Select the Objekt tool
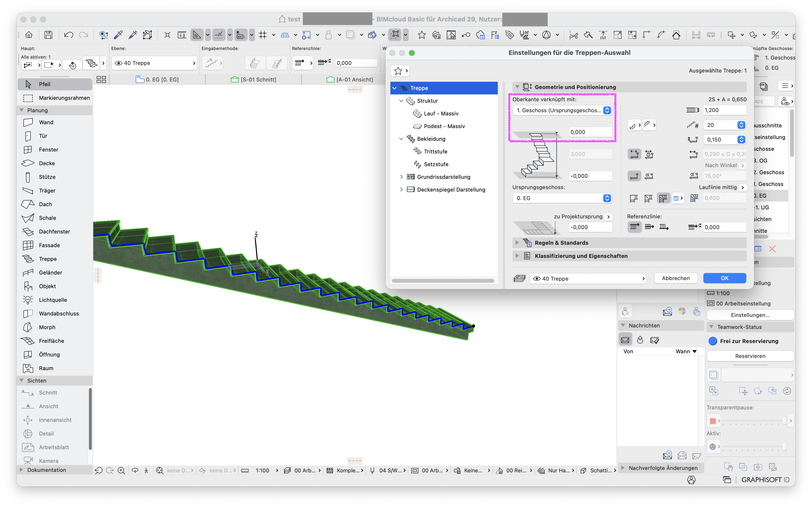The width and height of the screenshot is (812, 507). pos(55,286)
